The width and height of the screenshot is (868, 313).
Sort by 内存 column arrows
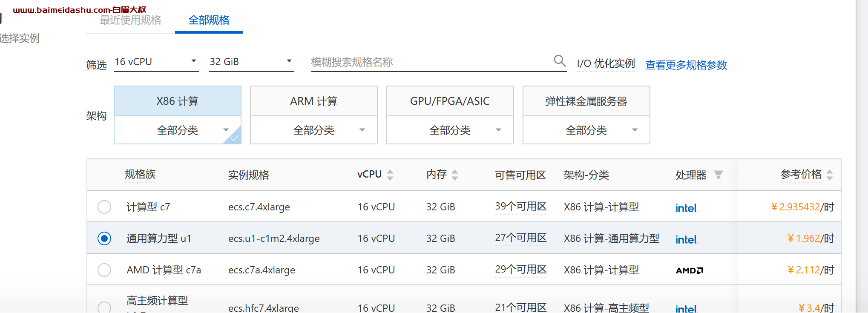point(455,175)
